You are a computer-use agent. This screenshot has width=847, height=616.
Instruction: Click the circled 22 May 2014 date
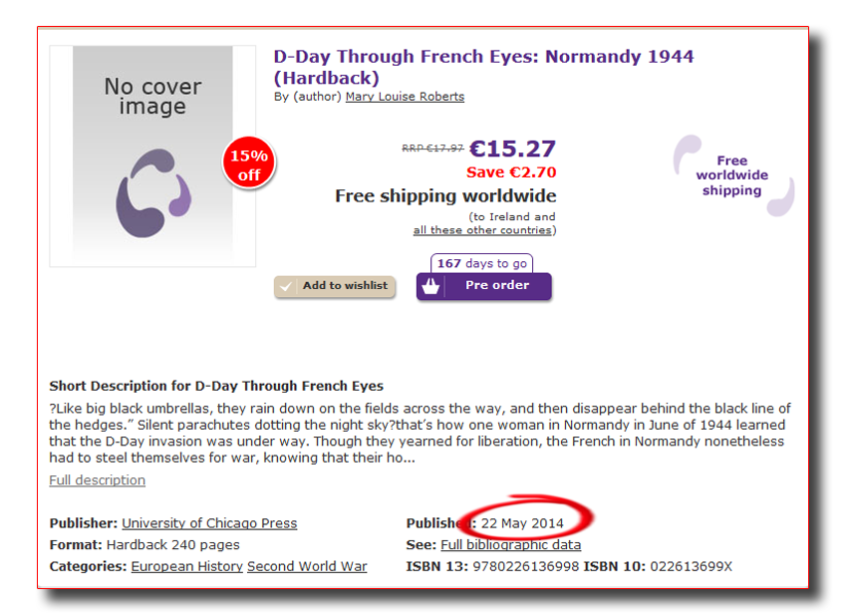tap(522, 523)
